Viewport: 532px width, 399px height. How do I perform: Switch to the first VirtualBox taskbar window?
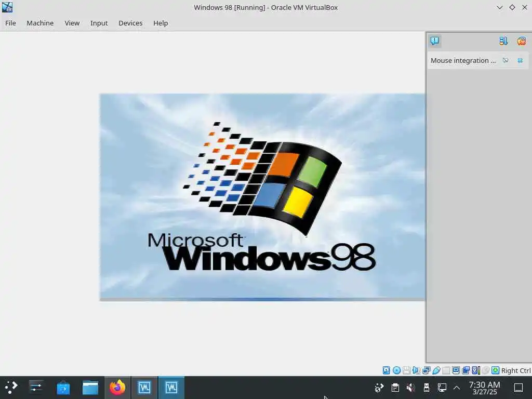[x=144, y=388]
